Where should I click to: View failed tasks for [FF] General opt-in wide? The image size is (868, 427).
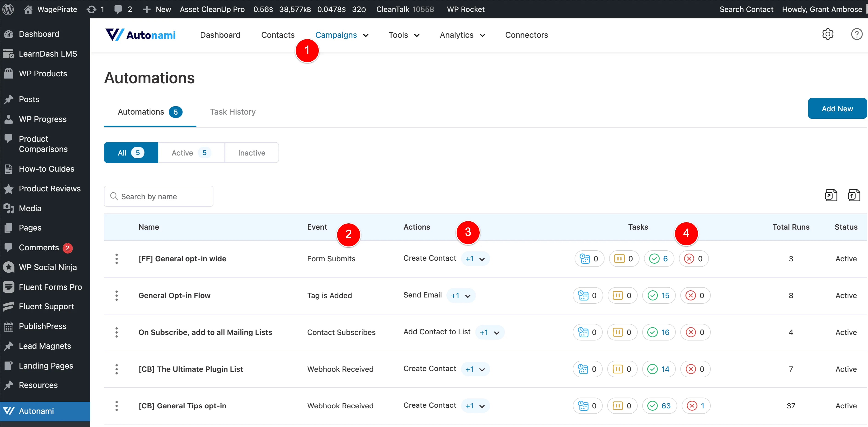(694, 259)
